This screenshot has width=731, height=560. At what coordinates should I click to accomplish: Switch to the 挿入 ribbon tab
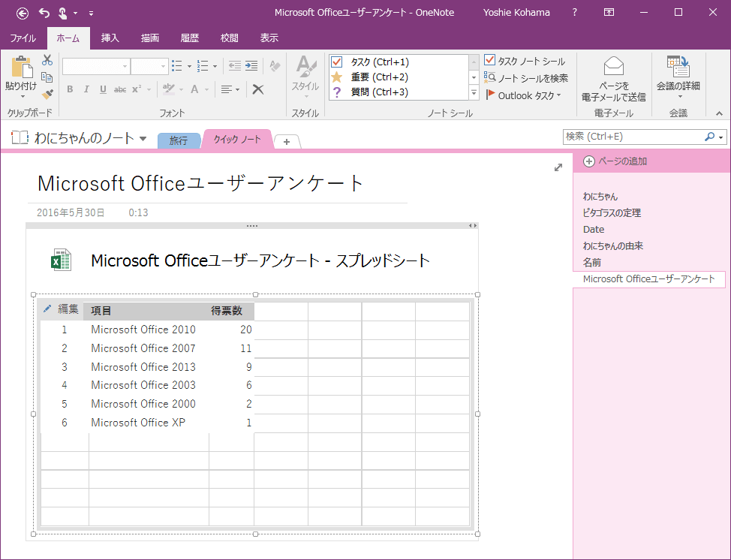pos(110,38)
